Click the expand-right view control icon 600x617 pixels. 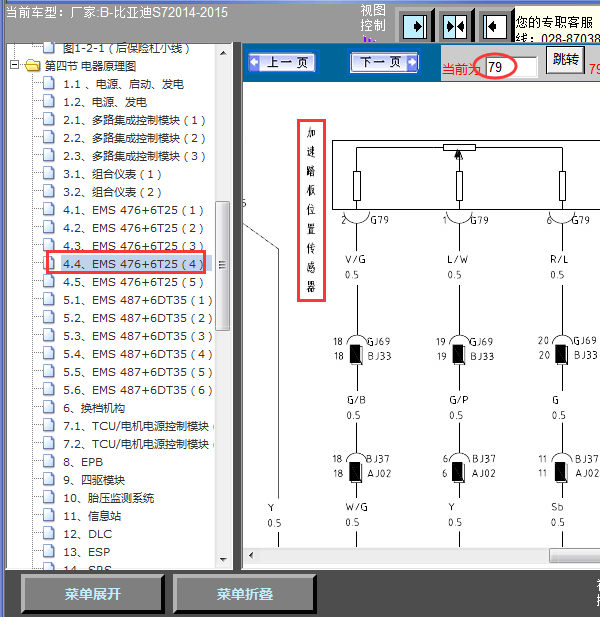point(416,26)
